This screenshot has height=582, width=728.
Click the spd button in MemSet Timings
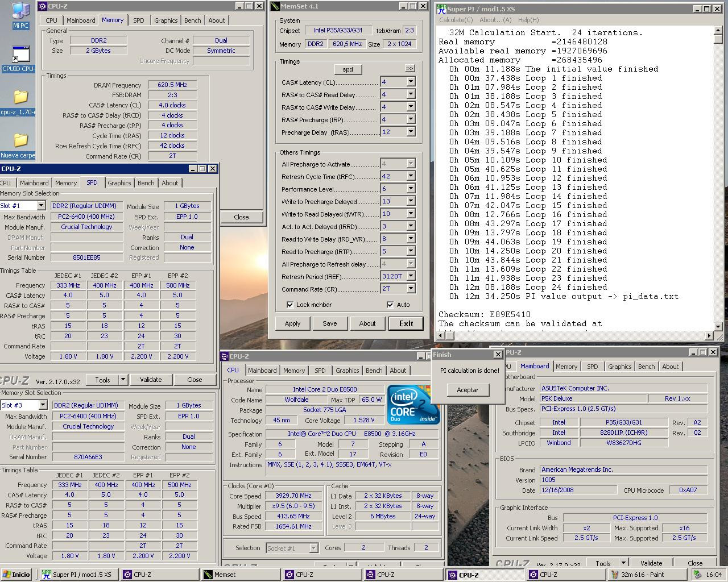tap(348, 69)
